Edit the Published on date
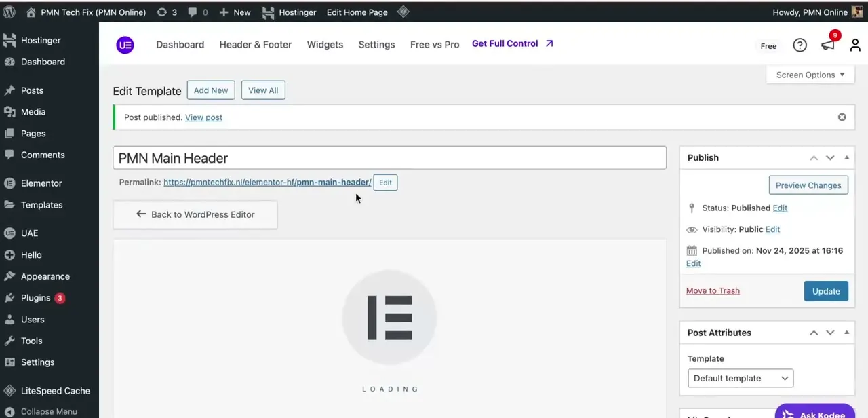This screenshot has width=868, height=418. point(693,263)
